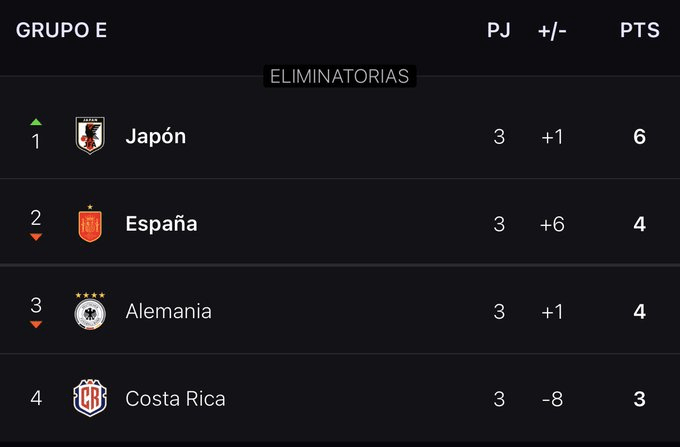Sort by the PTS column header
Image resolution: width=680 pixels, height=447 pixels.
[x=639, y=30]
